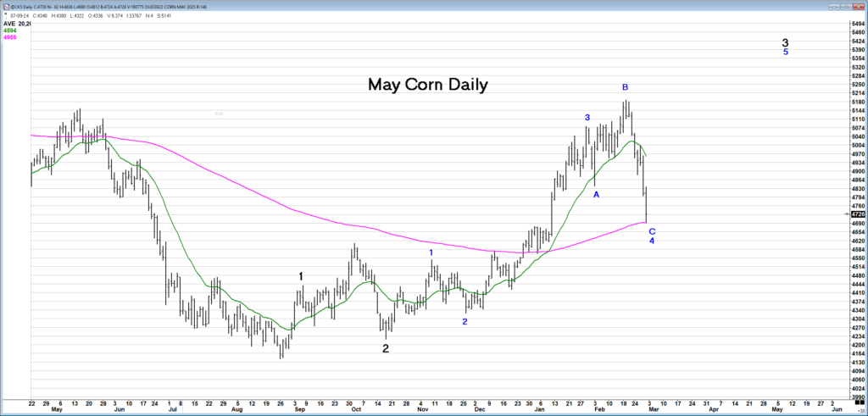
Task: Select the blue B wave label
Action: pyautogui.click(x=626, y=87)
